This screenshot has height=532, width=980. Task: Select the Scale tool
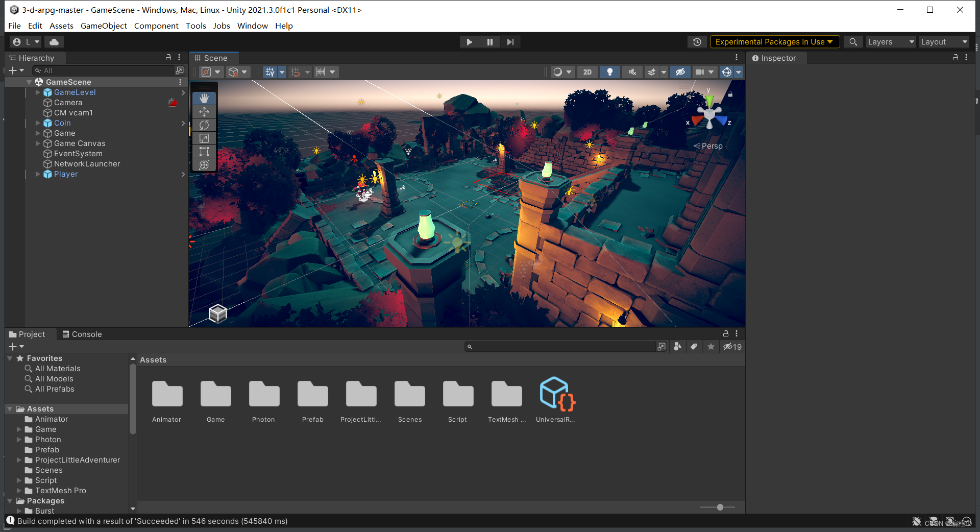204,138
